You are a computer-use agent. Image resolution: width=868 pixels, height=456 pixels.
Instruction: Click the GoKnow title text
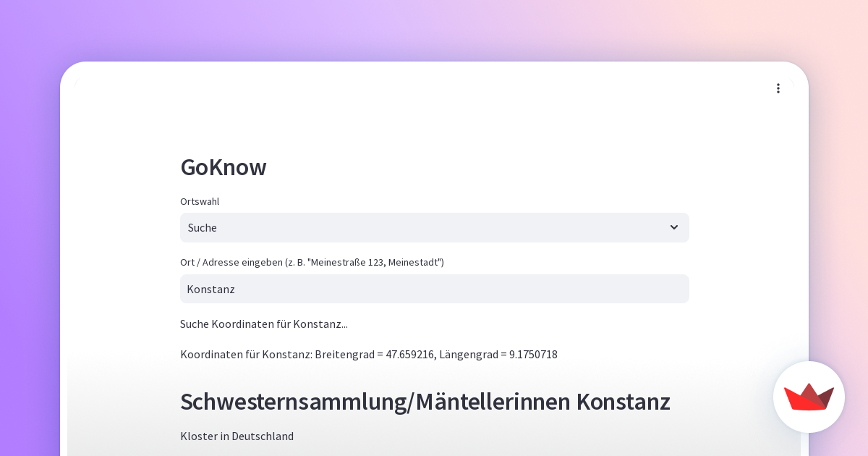click(x=223, y=167)
